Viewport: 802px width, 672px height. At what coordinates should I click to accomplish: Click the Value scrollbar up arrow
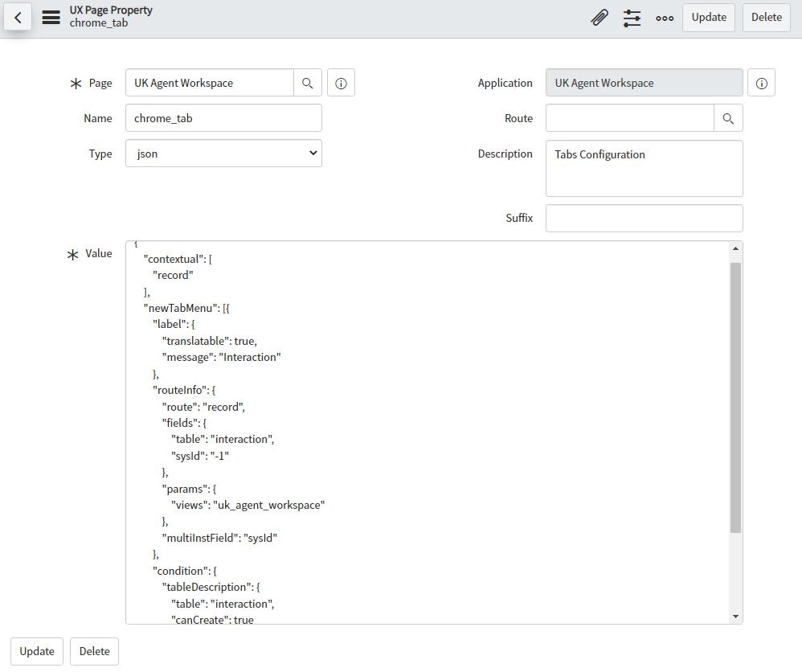[x=735, y=248]
